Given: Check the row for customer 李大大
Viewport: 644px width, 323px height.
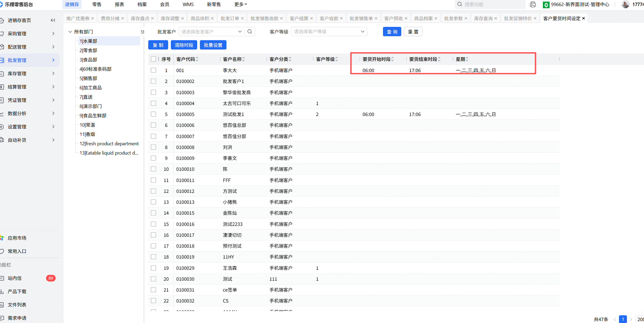Looking at the screenshot, I should 153,70.
